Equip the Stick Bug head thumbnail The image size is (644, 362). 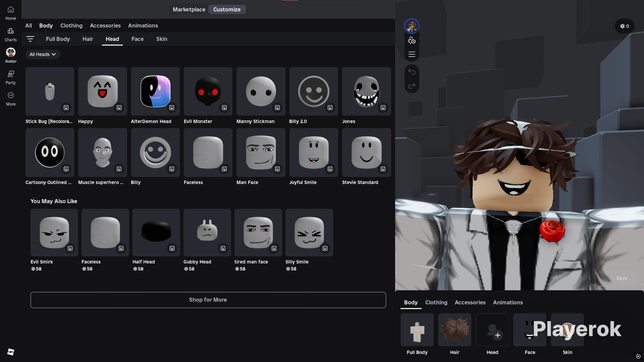pyautogui.click(x=50, y=91)
